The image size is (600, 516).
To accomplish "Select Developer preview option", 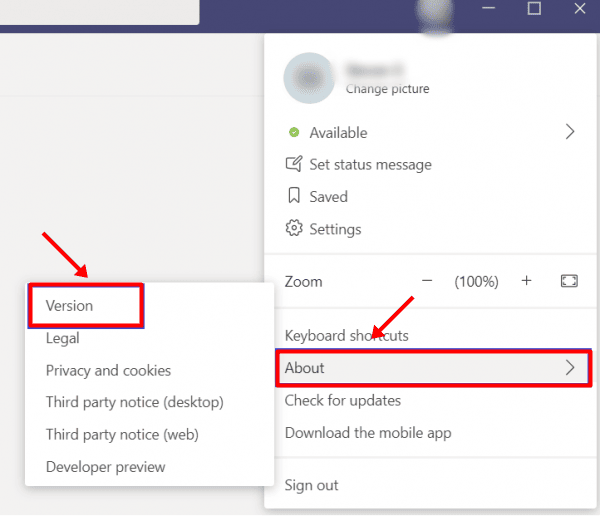I will tap(105, 467).
